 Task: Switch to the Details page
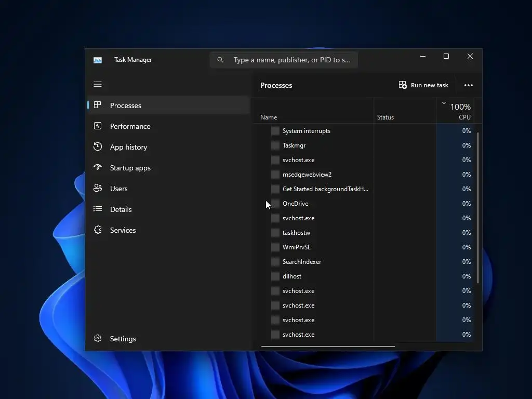click(x=169, y=209)
